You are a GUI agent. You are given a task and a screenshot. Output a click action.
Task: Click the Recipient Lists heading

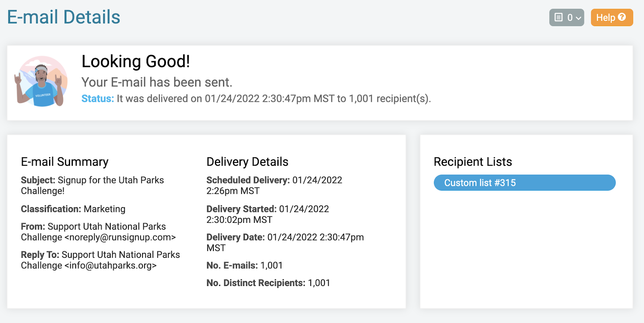click(473, 162)
